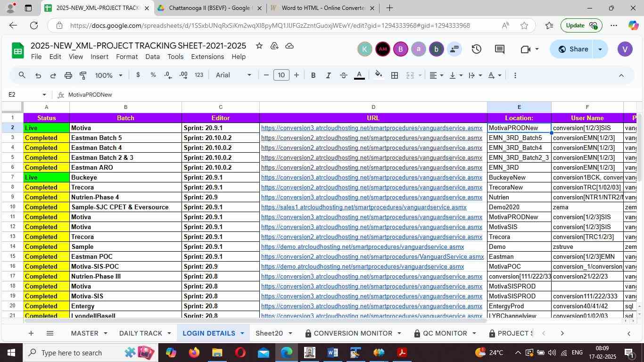Increase font size
The height and width of the screenshot is (362, 644).
click(x=297, y=75)
